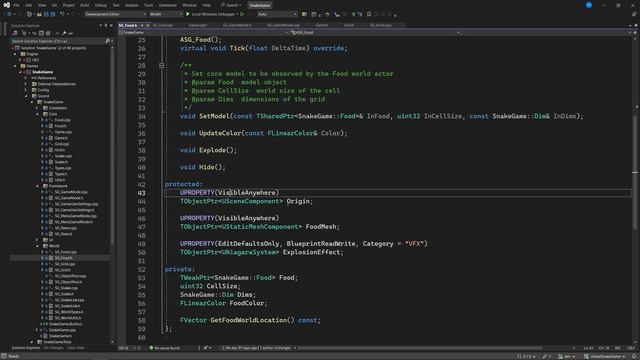640x360 pixels.
Task: Click the GetFoodWorldLocation function on line 58
Action: coord(249,320)
